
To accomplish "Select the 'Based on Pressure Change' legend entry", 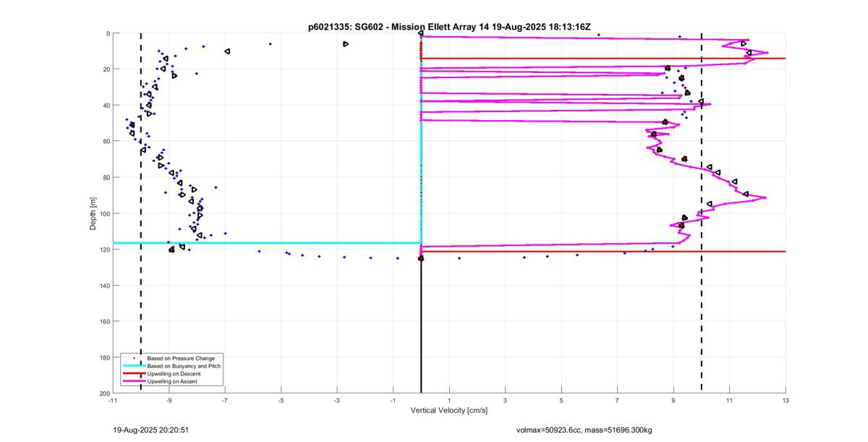I will (x=181, y=358).
